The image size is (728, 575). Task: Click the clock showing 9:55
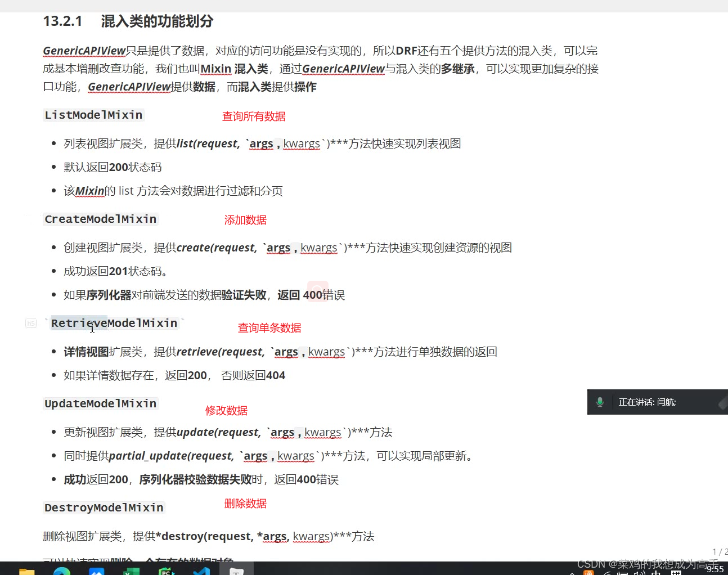click(714, 569)
